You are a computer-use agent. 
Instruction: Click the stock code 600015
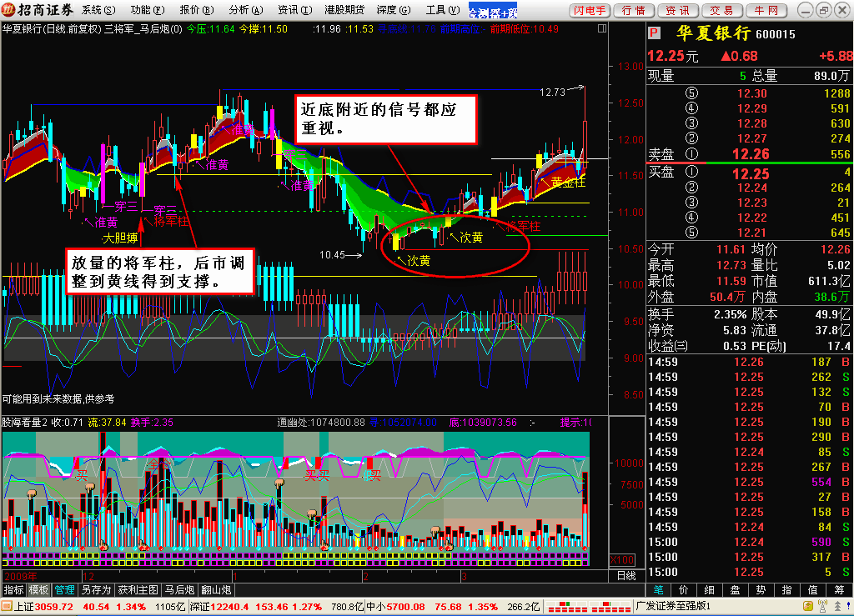776,35
